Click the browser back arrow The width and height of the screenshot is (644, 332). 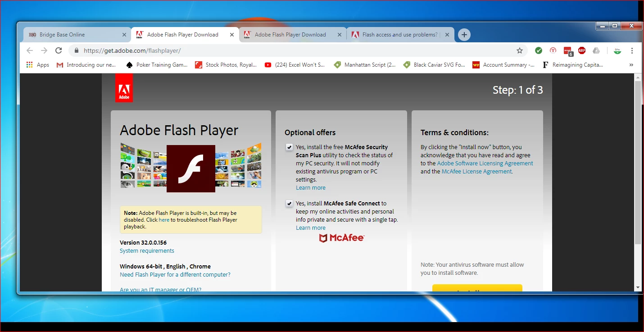tap(30, 50)
